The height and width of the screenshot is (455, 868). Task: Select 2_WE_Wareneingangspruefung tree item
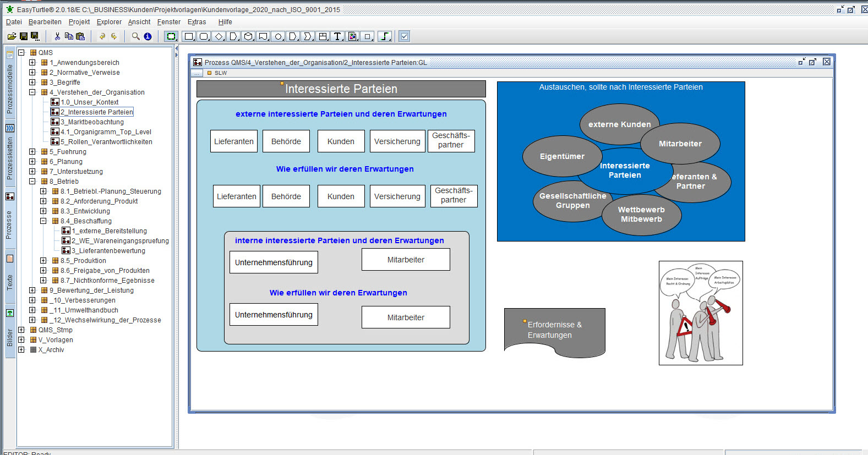pos(120,241)
